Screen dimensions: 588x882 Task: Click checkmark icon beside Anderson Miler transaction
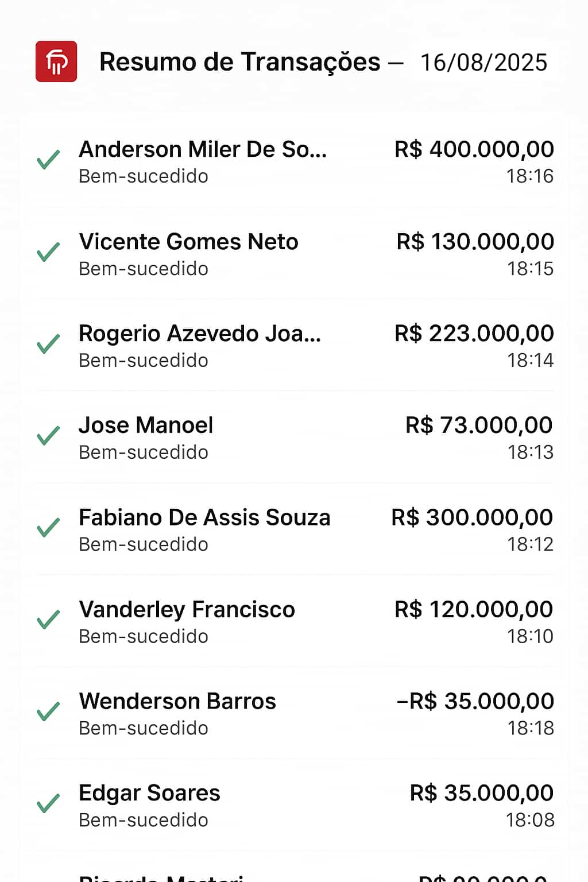48,159
